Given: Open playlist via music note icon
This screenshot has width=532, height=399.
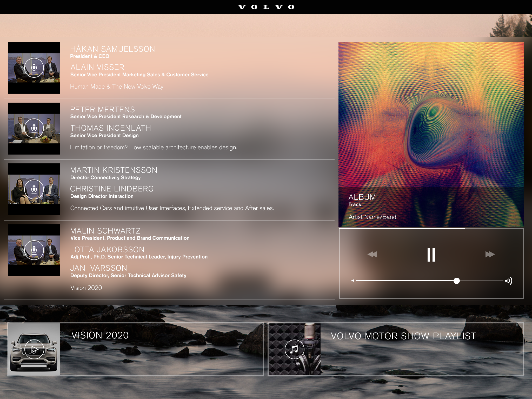Looking at the screenshot, I should 294,349.
